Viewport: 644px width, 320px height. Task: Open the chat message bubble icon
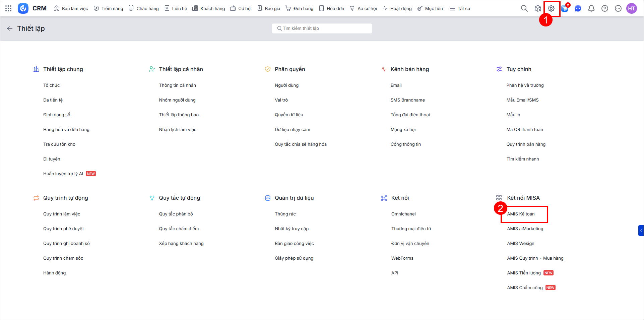coord(578,8)
